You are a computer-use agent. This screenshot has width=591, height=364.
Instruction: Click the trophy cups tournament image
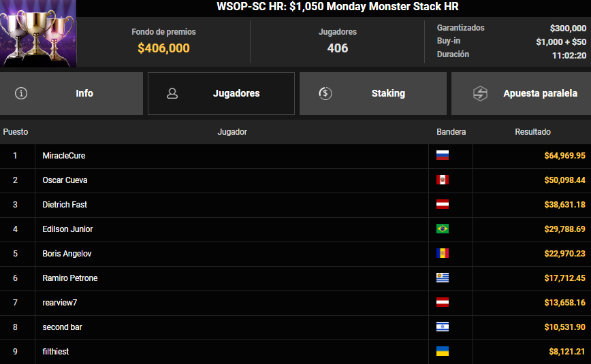[38, 33]
